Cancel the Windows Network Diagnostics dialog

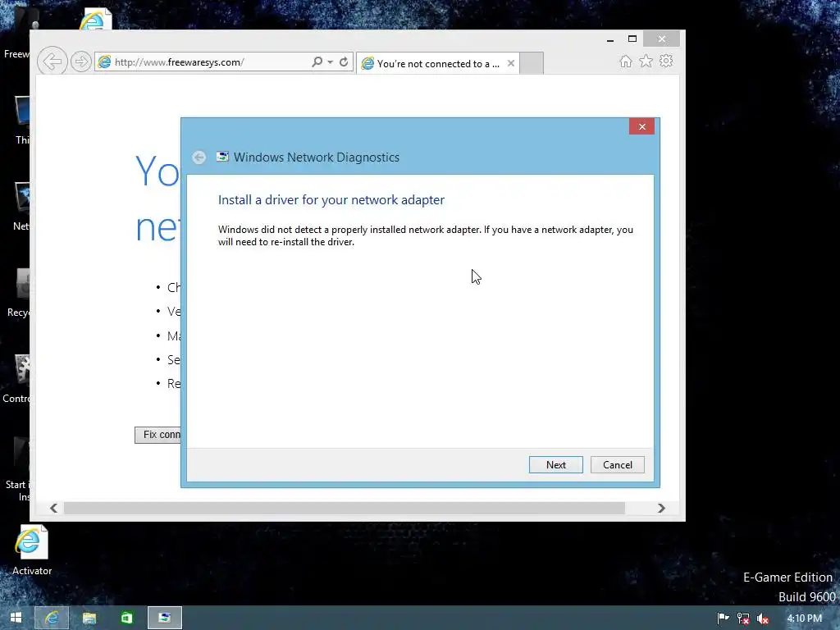click(x=617, y=464)
